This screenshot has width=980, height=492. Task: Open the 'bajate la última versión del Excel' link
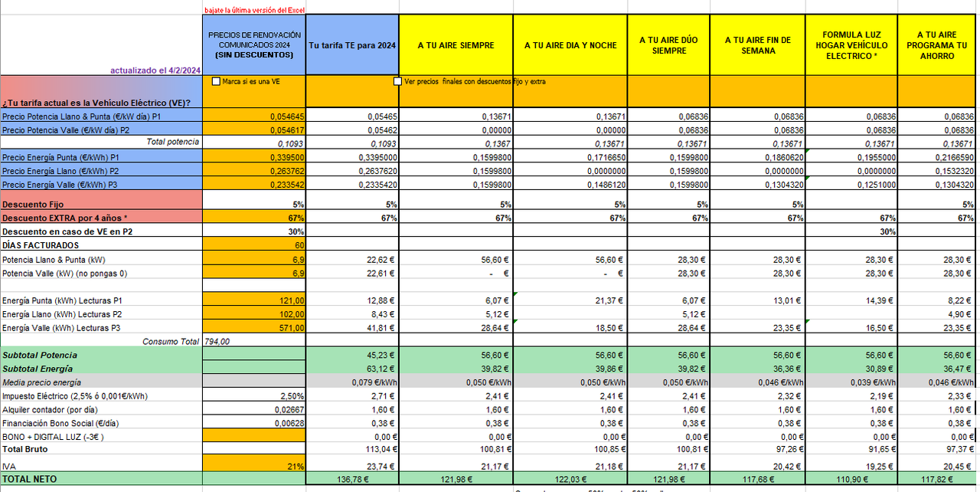(254, 9)
